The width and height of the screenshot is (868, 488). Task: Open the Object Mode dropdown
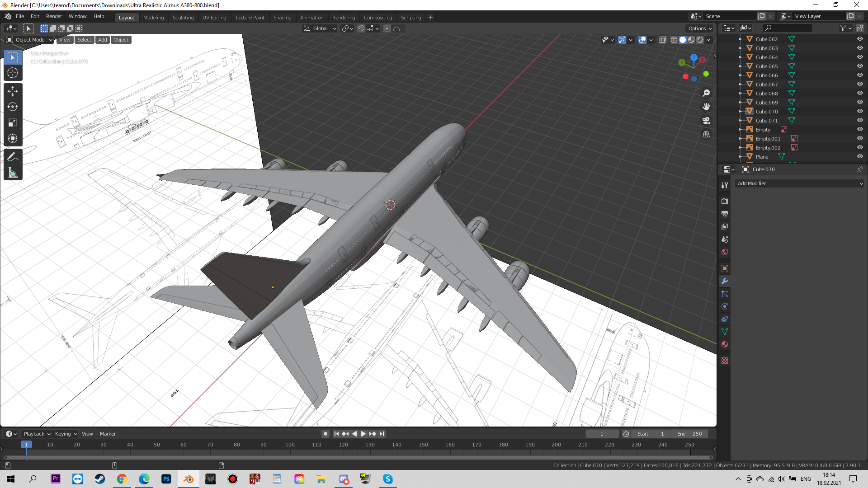tap(28, 40)
